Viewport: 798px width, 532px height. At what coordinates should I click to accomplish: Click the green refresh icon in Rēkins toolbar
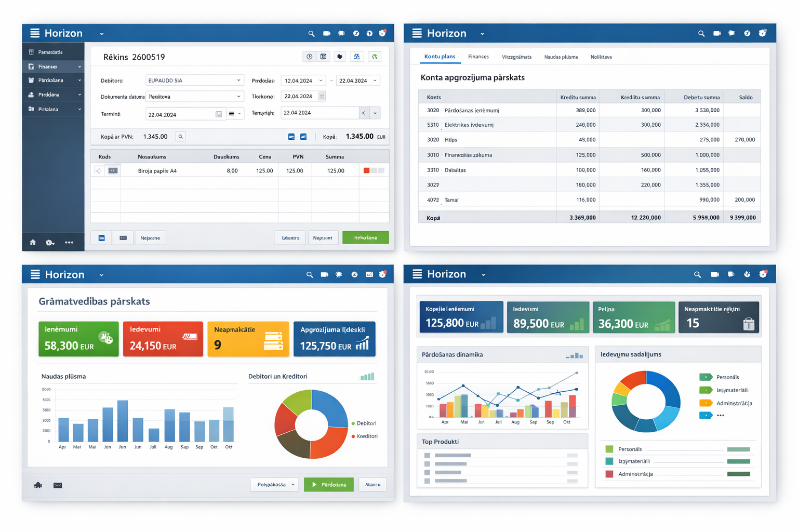click(375, 57)
